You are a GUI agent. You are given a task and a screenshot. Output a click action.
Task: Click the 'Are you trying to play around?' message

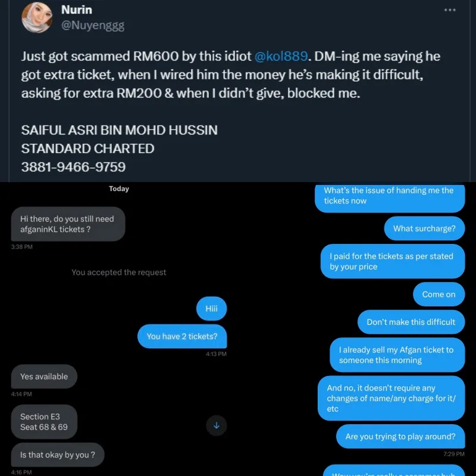coord(400,436)
